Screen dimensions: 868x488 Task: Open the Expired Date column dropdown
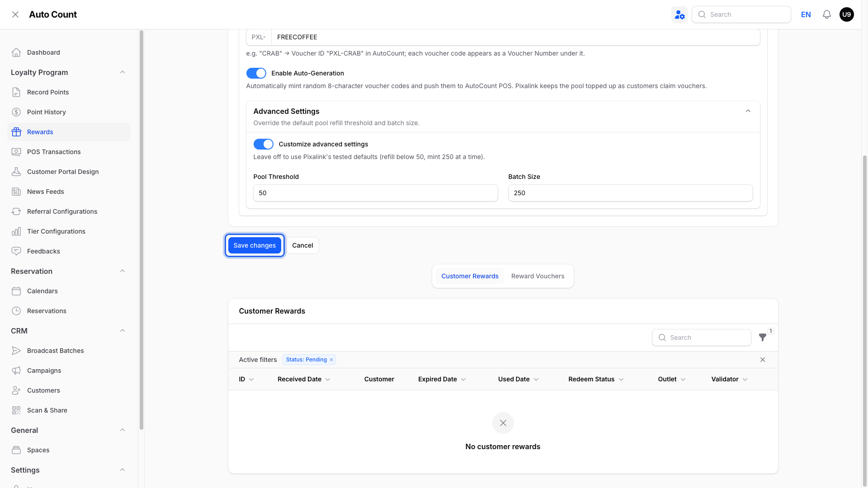click(463, 380)
